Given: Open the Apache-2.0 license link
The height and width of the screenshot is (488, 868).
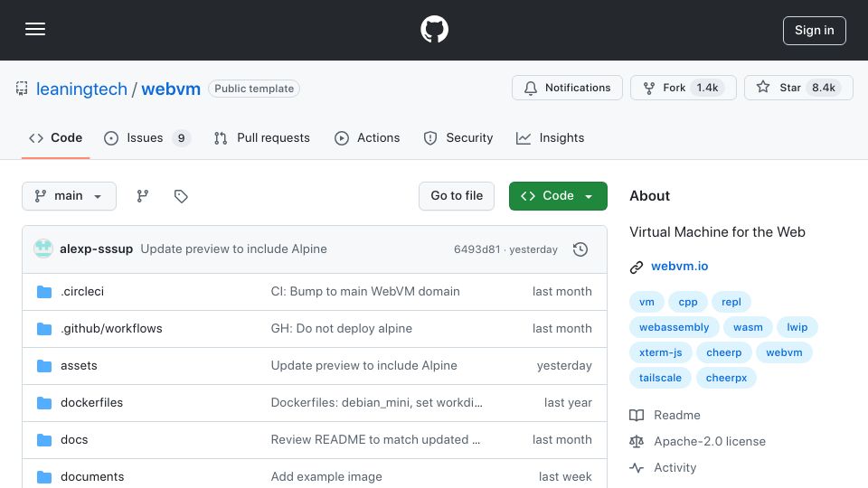Looking at the screenshot, I should tap(697, 442).
